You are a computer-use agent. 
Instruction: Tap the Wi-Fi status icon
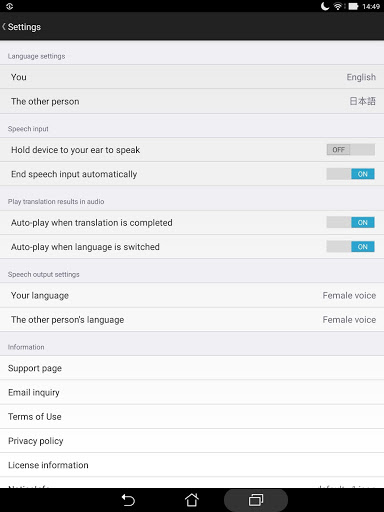338,6
